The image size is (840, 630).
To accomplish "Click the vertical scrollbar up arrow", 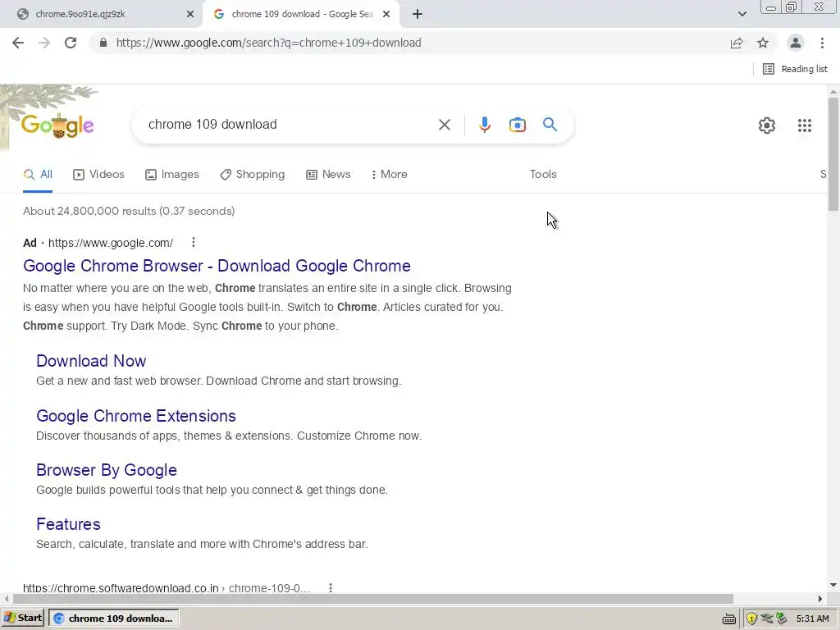I will 833,92.
